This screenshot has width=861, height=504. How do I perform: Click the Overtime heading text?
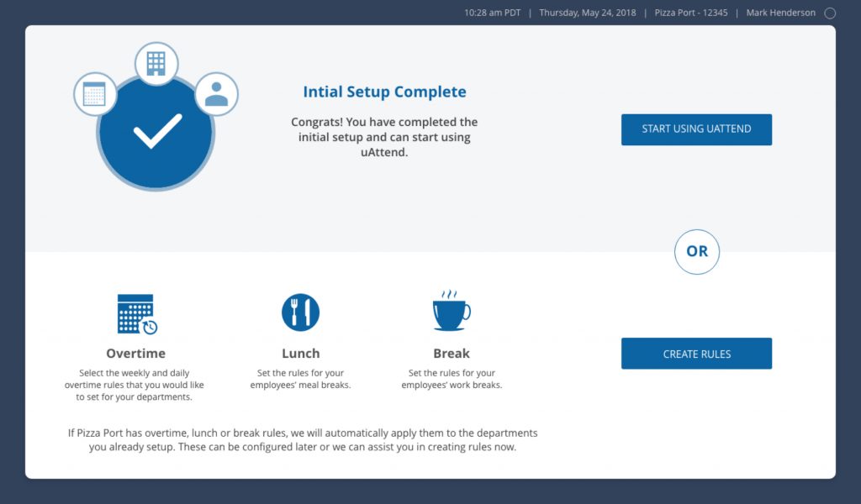pyautogui.click(x=135, y=353)
